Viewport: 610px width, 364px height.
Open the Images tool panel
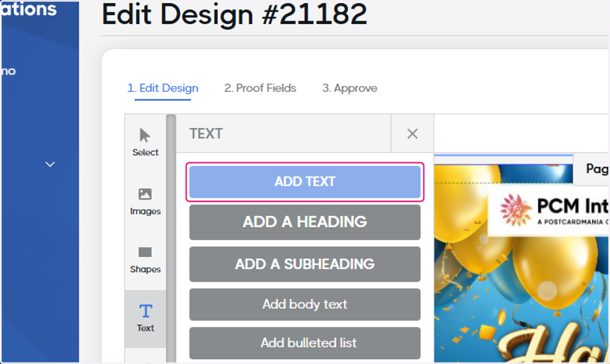tap(145, 202)
